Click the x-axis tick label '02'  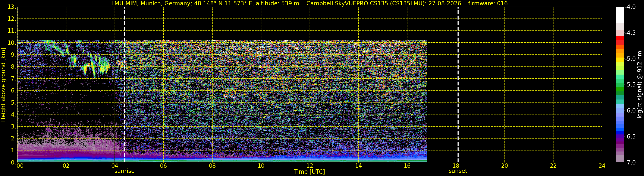pos(66,166)
